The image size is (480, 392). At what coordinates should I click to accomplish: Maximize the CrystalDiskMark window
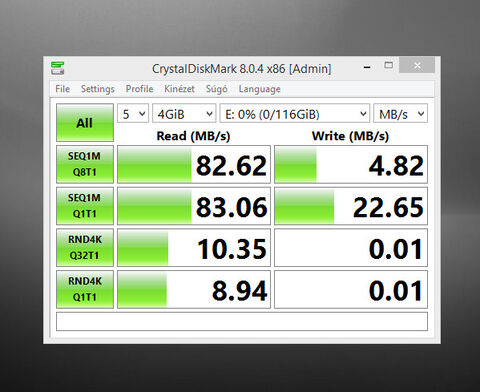click(388, 65)
